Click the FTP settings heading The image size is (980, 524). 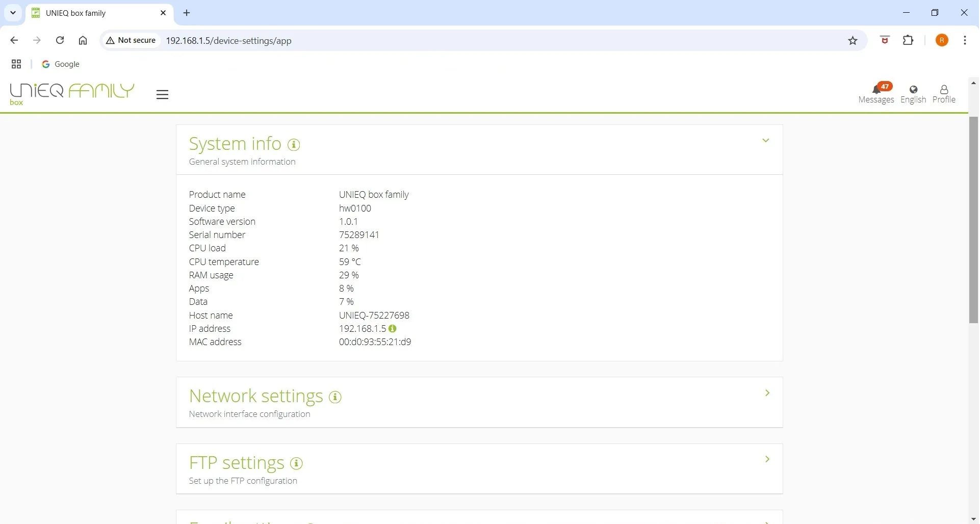(x=237, y=463)
